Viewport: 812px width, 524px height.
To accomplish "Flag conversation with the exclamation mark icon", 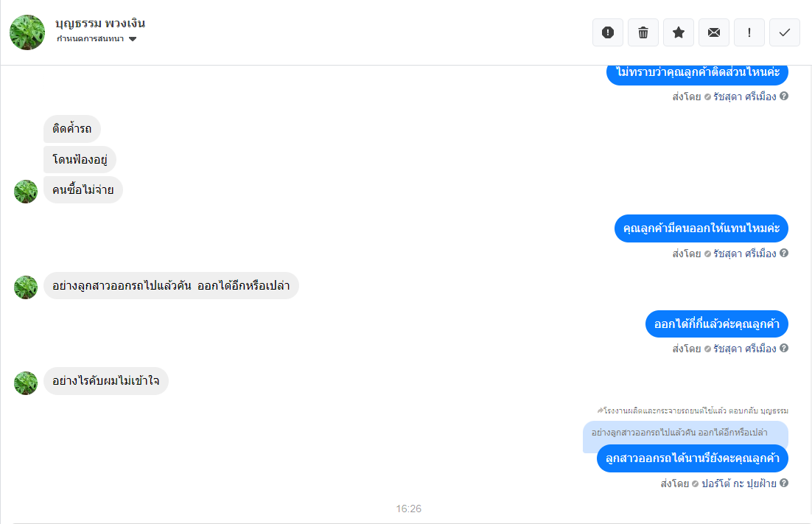I will point(749,32).
